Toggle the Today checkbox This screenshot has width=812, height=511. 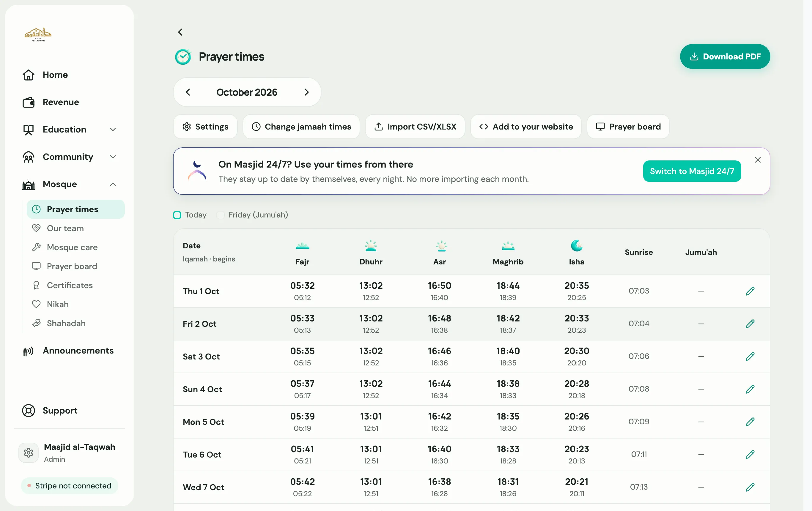click(x=177, y=215)
